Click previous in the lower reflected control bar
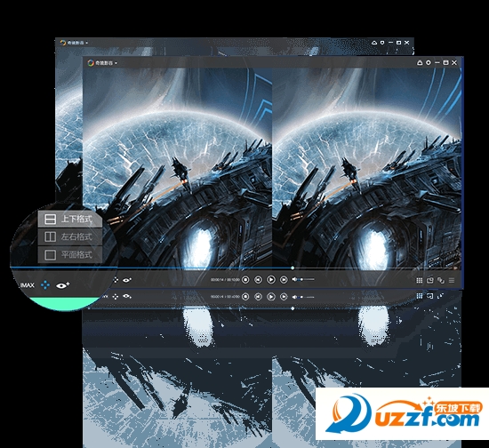Image resolution: width=489 pixels, height=448 pixels. (258, 297)
